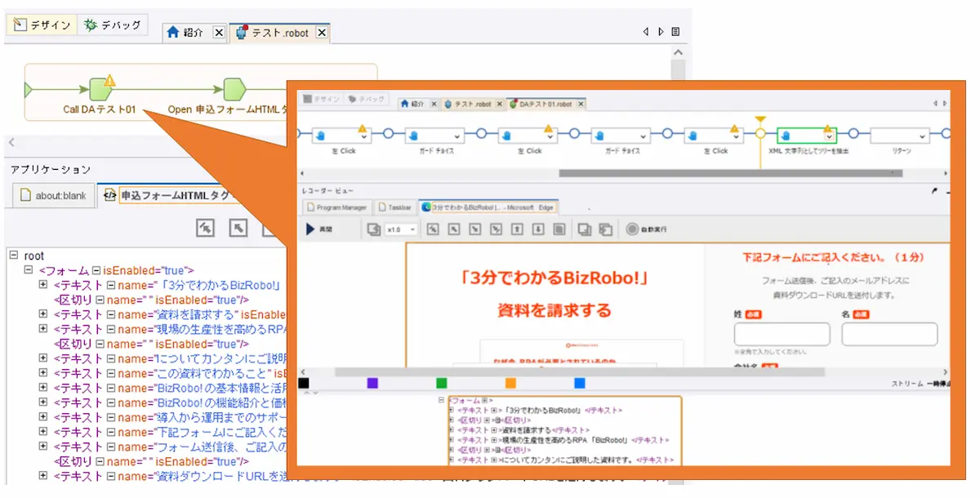Collapse the root tree node
The width and height of the screenshot is (980, 498).
coord(13,256)
